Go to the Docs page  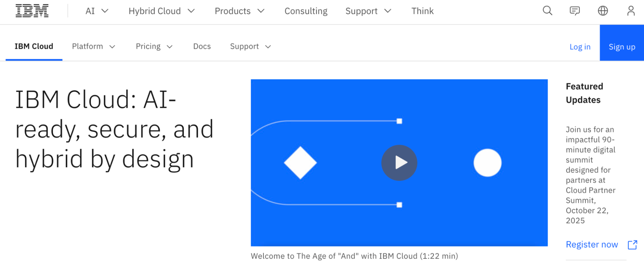(x=202, y=46)
